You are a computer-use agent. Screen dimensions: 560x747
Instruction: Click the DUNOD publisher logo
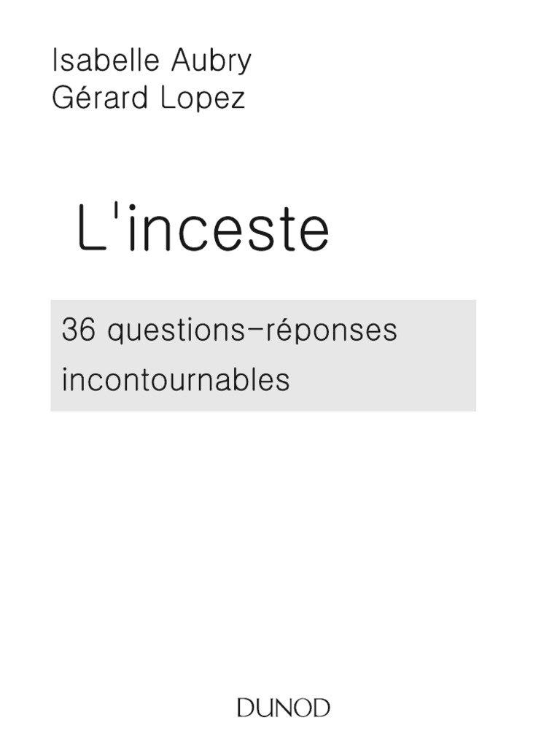point(284,708)
